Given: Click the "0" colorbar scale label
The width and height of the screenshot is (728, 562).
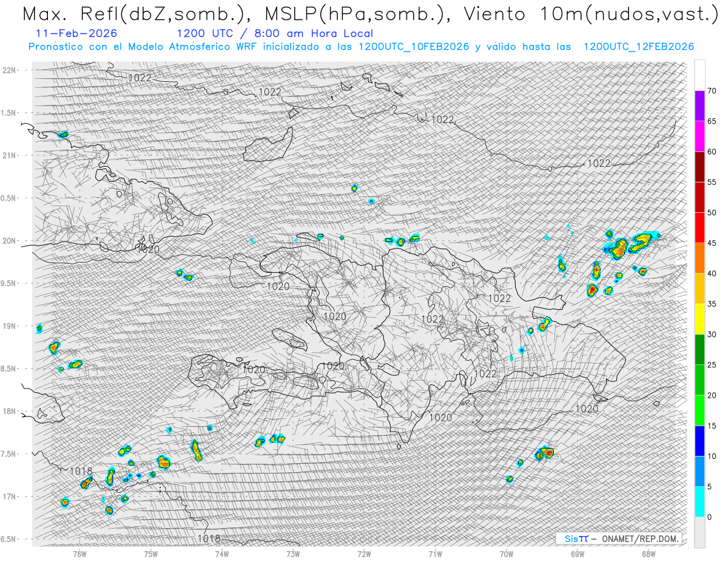Looking at the screenshot, I should (709, 517).
